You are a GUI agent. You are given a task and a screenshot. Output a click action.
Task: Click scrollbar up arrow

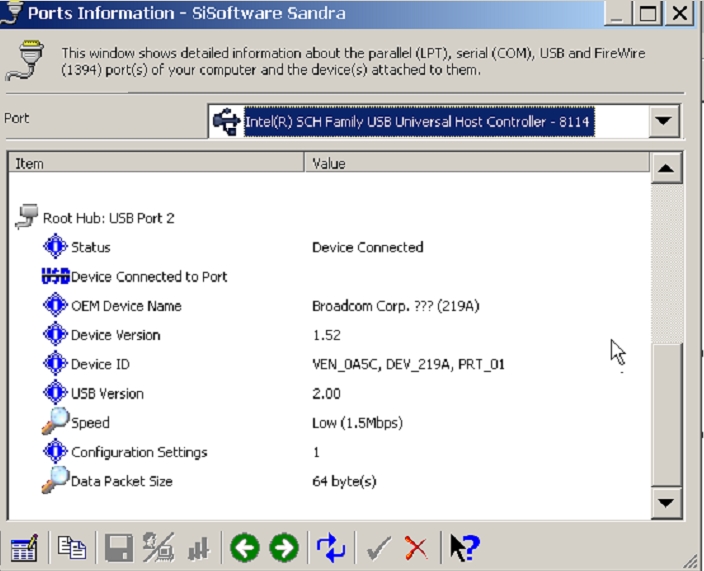click(x=666, y=168)
